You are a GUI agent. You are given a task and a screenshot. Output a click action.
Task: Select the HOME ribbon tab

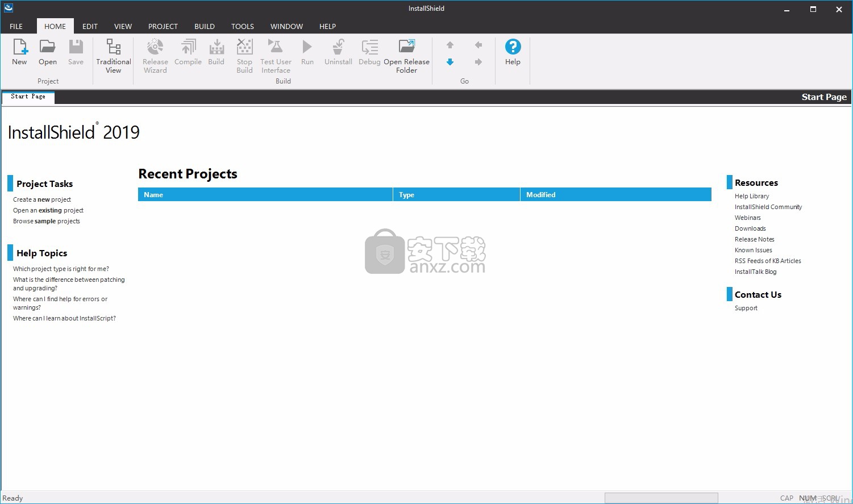55,26
